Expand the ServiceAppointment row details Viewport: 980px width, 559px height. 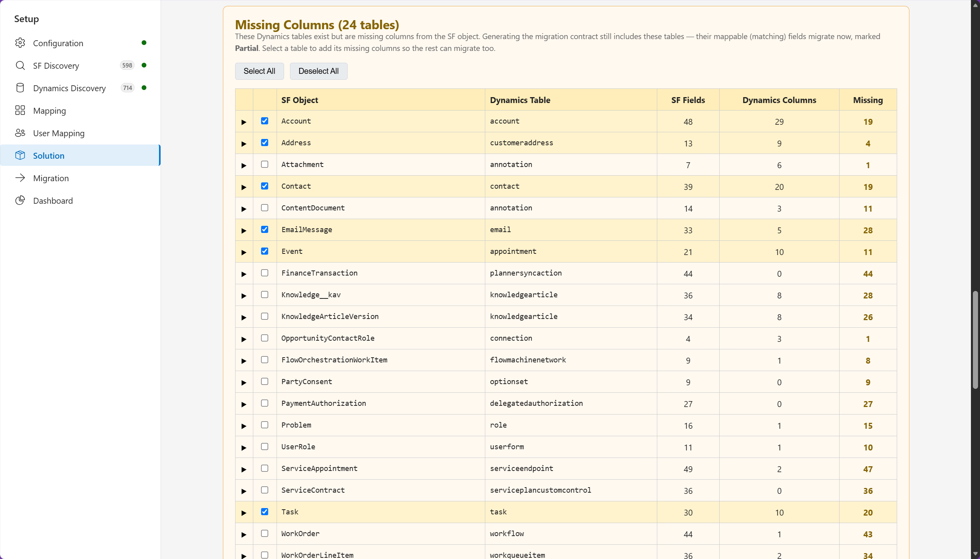coord(244,469)
